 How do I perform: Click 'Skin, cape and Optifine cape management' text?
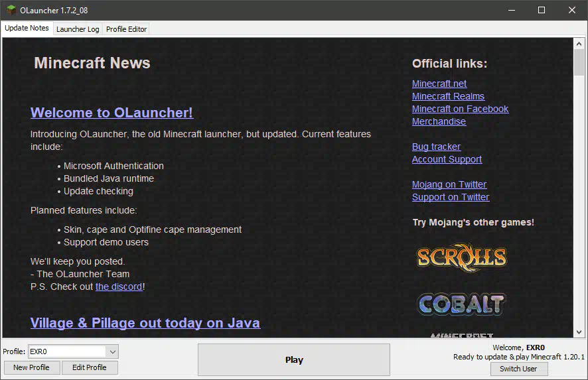coord(153,229)
